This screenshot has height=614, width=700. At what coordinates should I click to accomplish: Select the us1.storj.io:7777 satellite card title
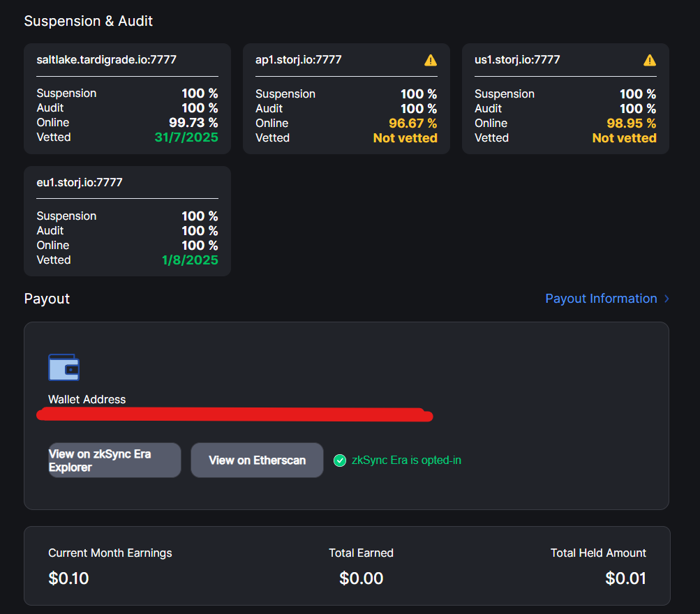[x=517, y=59]
